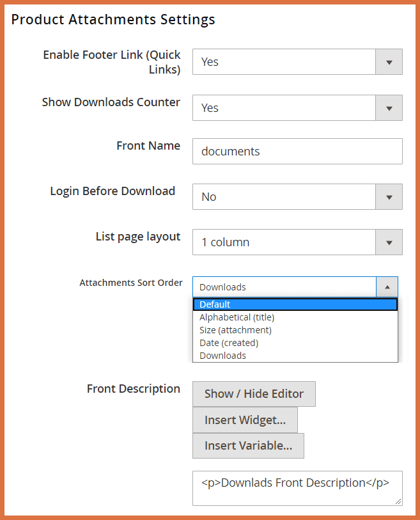Click the Attachments Sort Order field
The image size is (420, 520).
point(281,287)
